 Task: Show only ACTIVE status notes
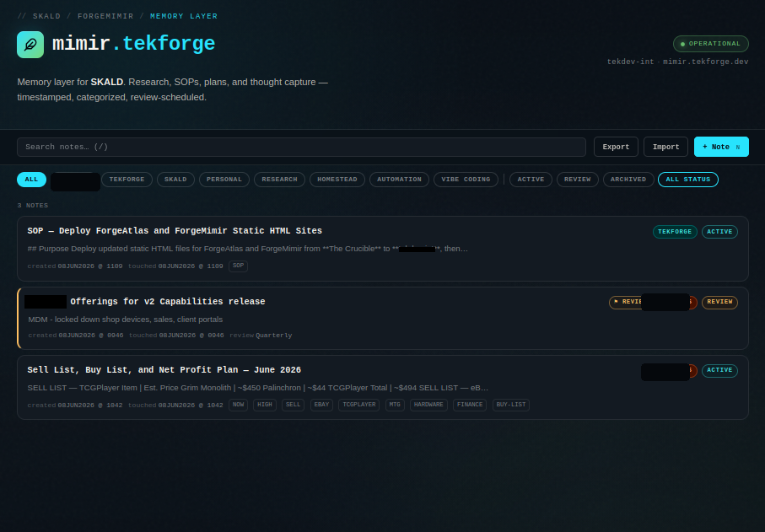(531, 180)
